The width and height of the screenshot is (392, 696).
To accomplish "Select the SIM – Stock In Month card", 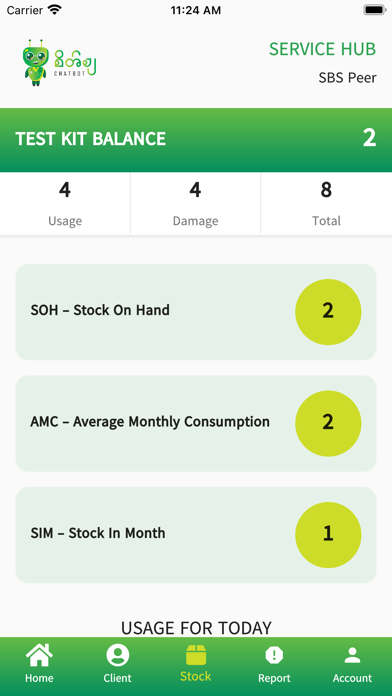I will [196, 534].
